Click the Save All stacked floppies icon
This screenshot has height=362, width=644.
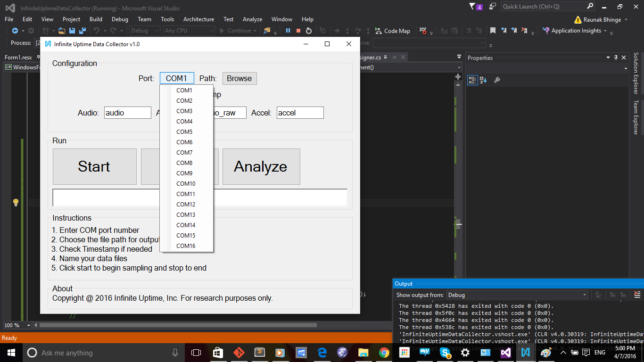pyautogui.click(x=82, y=31)
